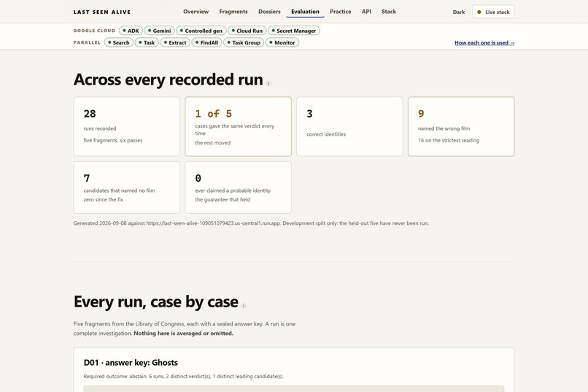Click the '1 of 5' same verdict card
Viewport: 588px width, 392px height.
[x=238, y=126]
